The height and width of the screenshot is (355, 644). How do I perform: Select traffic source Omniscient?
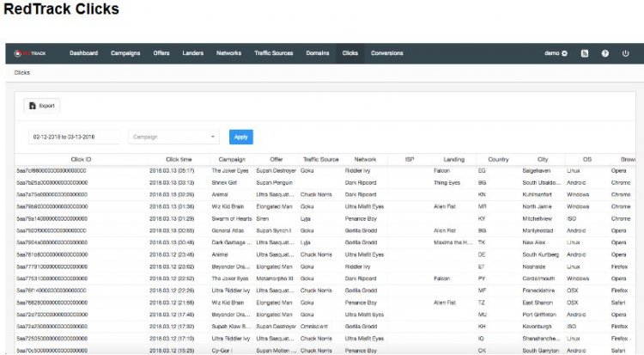pyautogui.click(x=314, y=327)
